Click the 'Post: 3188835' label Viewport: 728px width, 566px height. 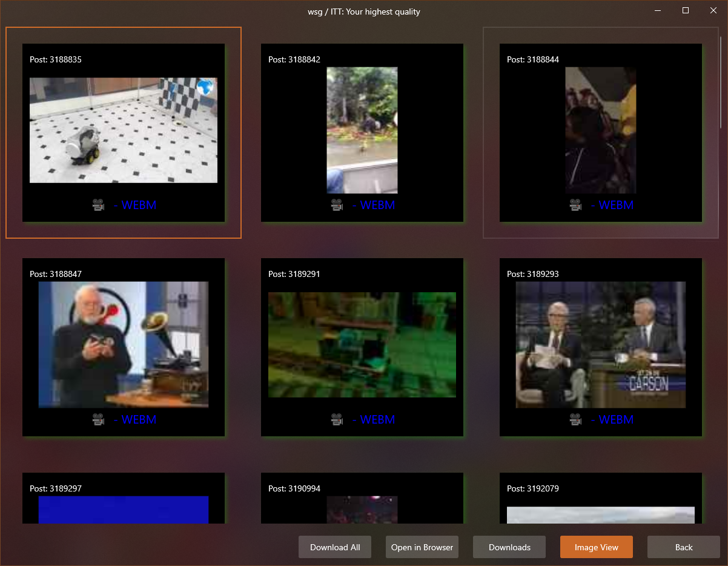pos(56,59)
